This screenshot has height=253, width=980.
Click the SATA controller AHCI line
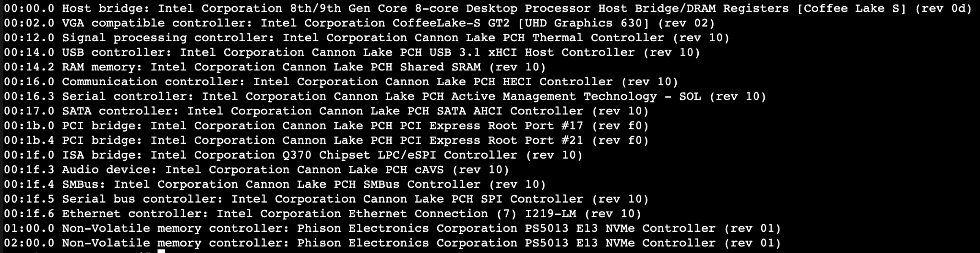(326, 111)
